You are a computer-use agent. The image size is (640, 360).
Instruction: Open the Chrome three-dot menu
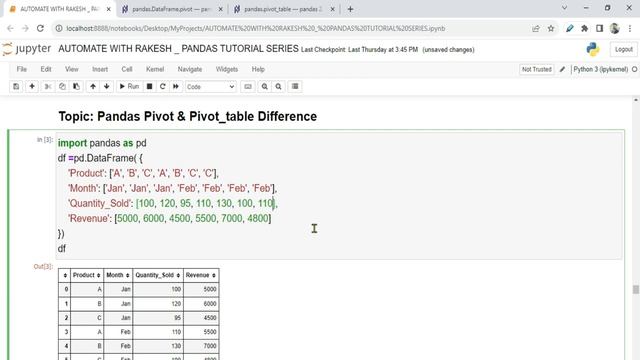pyautogui.click(x=630, y=29)
